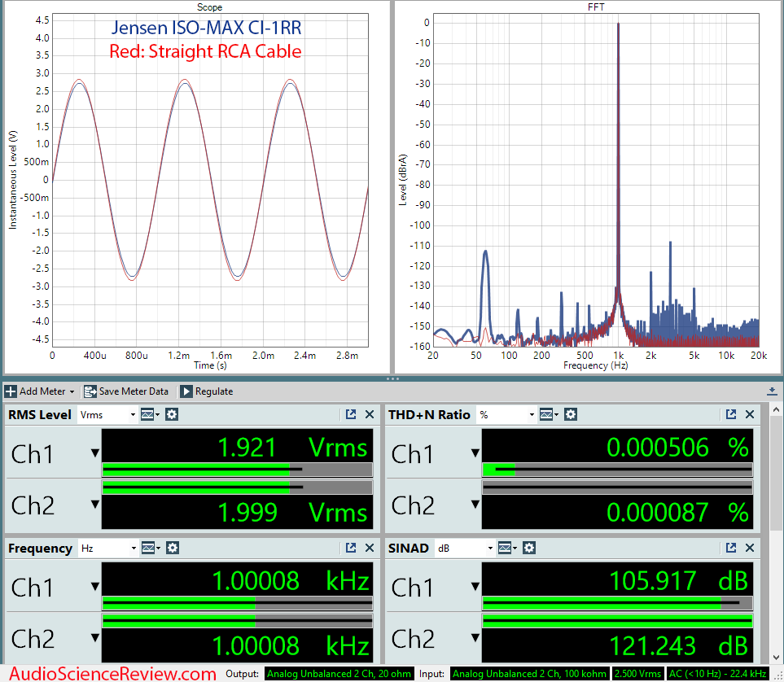
Task: Click scrollbar down arrow in meters panel
Action: [776, 658]
